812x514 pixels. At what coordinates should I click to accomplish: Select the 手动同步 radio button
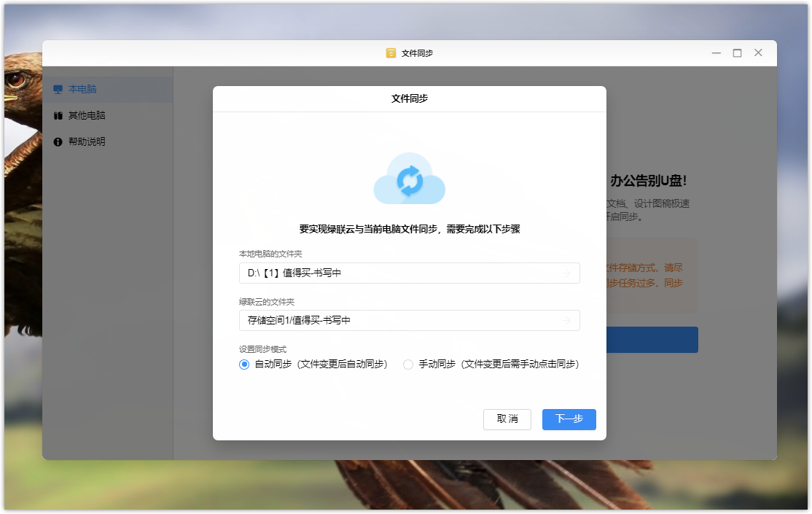tap(408, 365)
